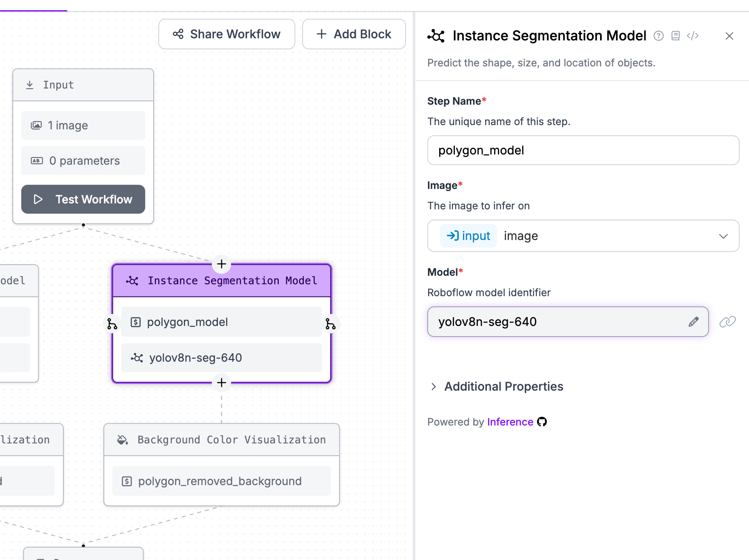Open the block documentation icon
Image resolution: width=749 pixels, height=560 pixels.
point(675,36)
